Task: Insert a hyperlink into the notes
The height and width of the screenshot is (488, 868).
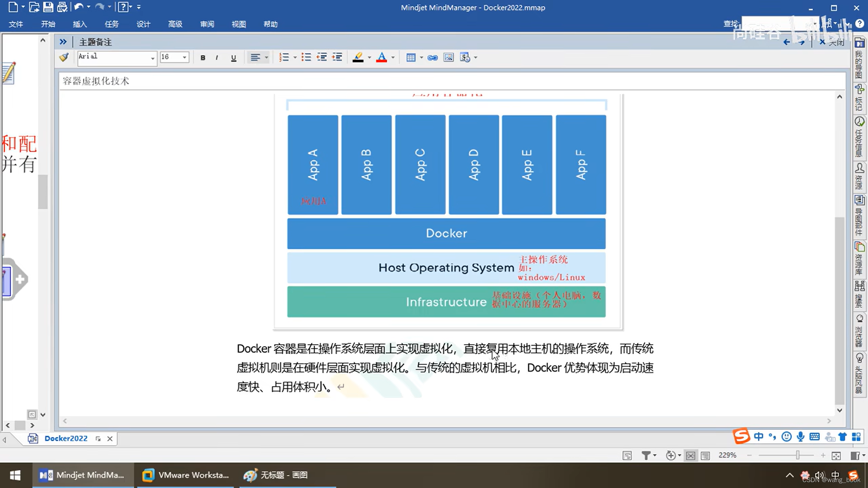Action: pyautogui.click(x=433, y=57)
